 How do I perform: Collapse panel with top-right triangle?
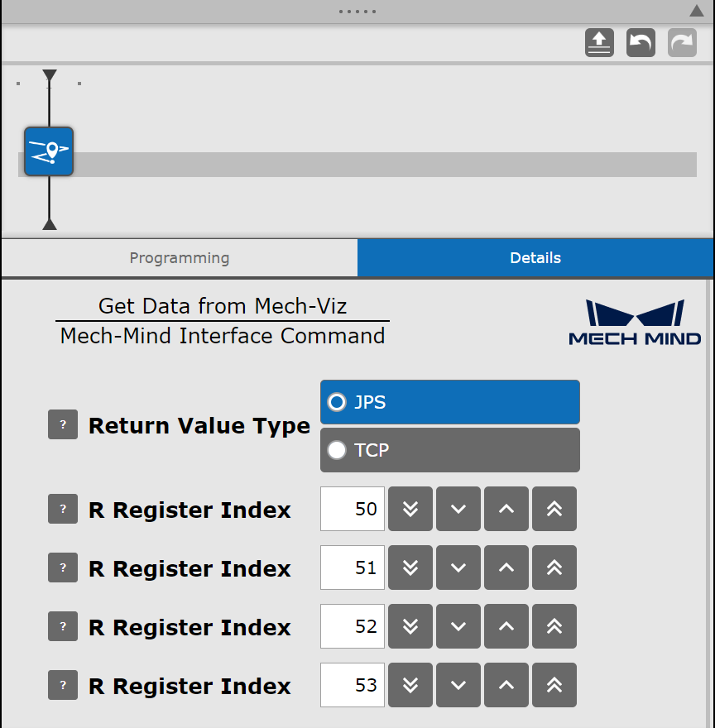click(x=696, y=11)
